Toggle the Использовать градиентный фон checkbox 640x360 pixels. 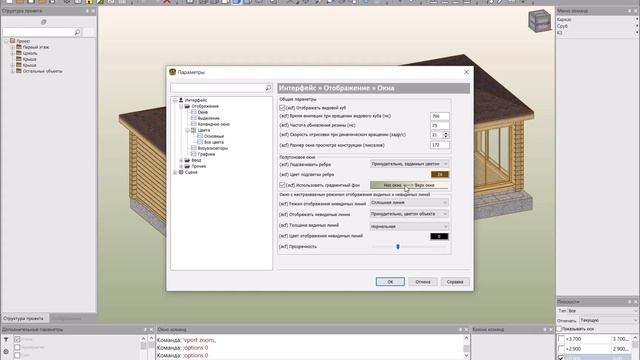point(282,185)
